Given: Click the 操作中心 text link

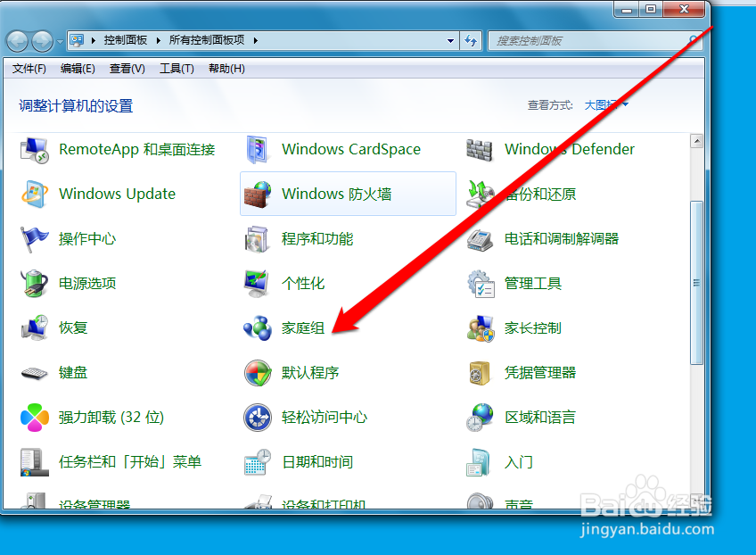Looking at the screenshot, I should 87,239.
